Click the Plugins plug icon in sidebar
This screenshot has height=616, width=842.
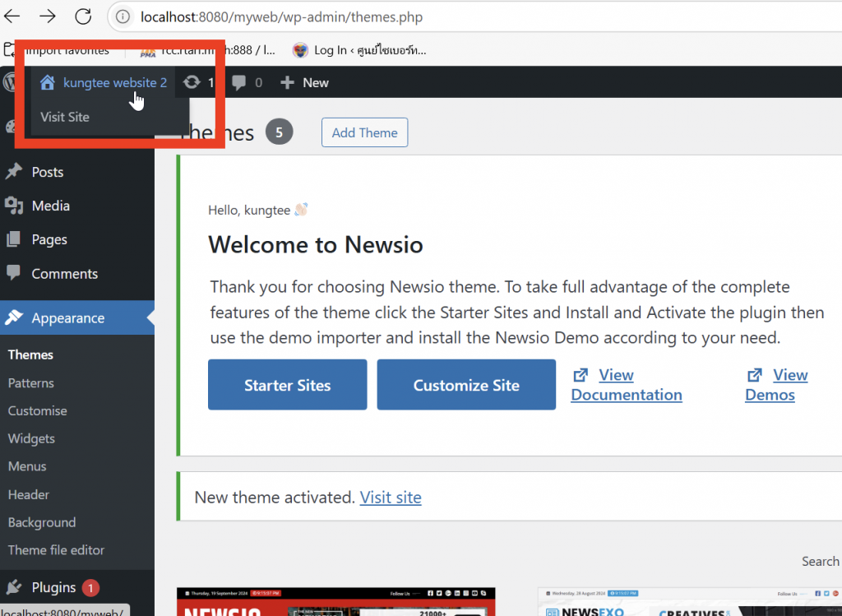[14, 587]
